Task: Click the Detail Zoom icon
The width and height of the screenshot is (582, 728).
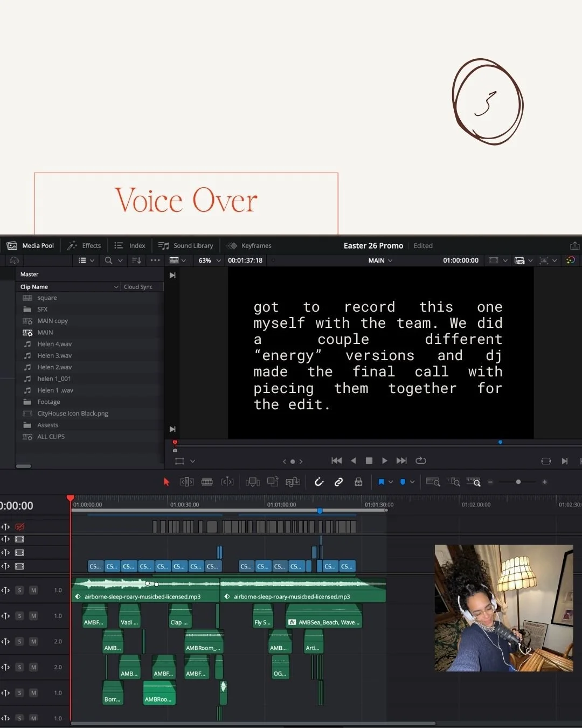Action: (x=455, y=482)
